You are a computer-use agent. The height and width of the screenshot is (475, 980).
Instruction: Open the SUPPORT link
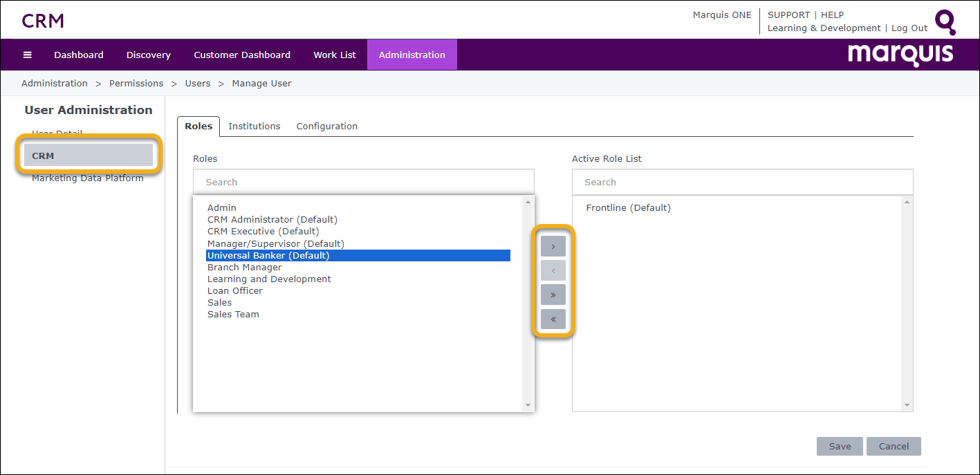(788, 15)
